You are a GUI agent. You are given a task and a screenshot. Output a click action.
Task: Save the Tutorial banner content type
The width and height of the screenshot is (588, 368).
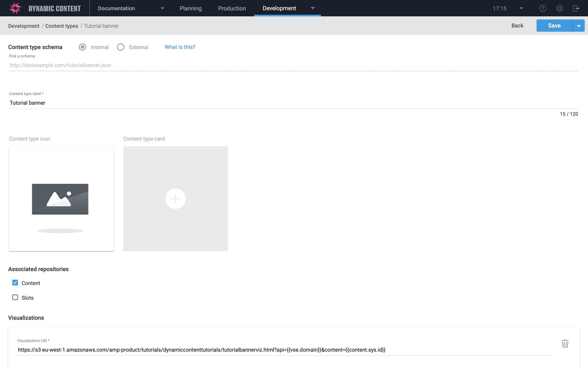[554, 25]
